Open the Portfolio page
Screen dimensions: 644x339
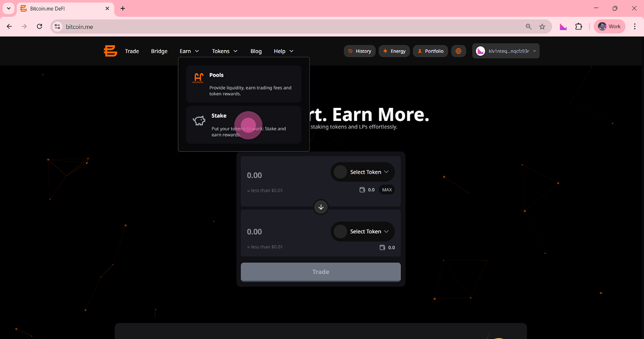[x=430, y=51]
